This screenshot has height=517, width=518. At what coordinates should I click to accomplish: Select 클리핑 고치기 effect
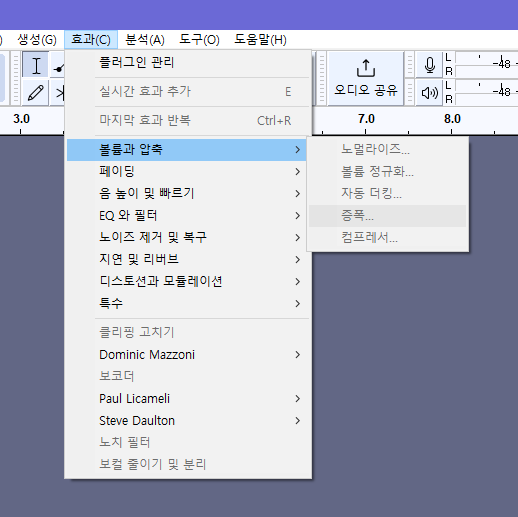tap(187, 333)
